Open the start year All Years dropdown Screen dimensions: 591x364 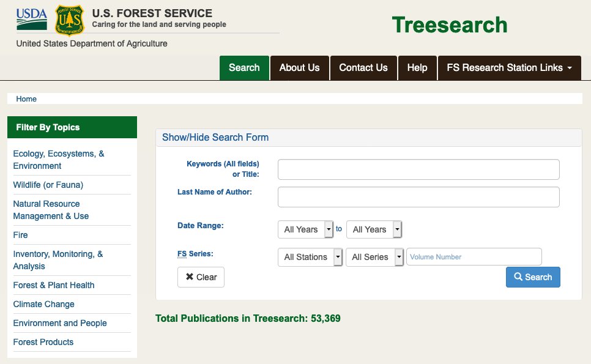(305, 229)
